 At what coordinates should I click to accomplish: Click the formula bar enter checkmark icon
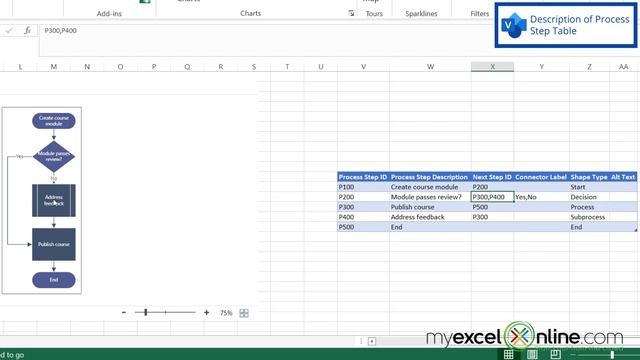9,30
